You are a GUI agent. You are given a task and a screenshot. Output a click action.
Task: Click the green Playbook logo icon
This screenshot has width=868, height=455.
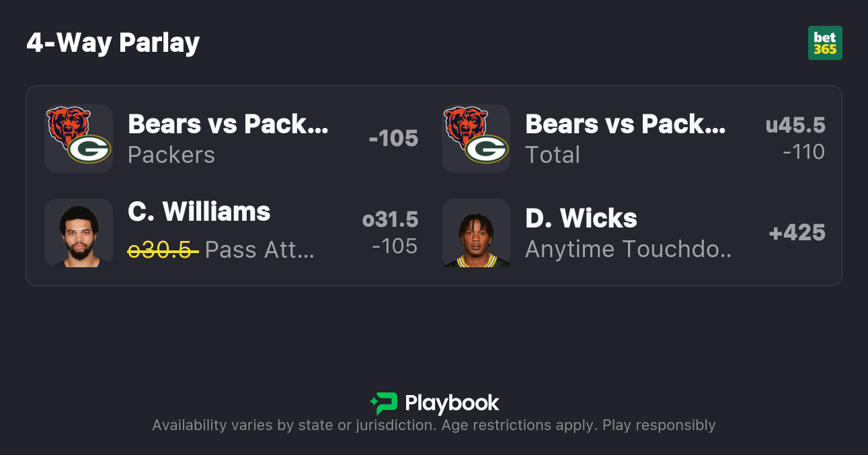pyautogui.click(x=384, y=403)
